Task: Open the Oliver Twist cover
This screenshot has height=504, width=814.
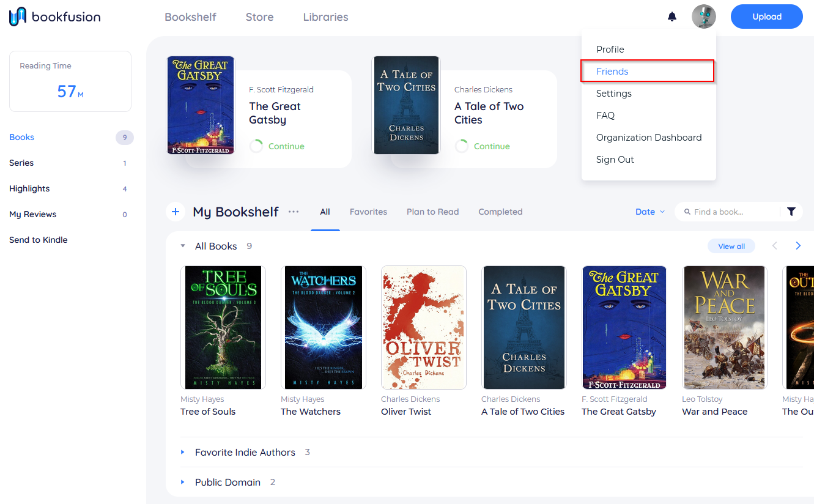Action: click(x=424, y=327)
